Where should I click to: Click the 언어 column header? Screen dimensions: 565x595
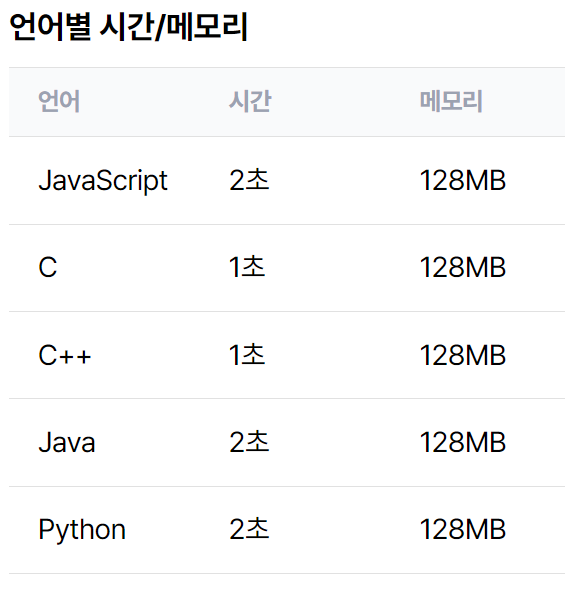coord(59,101)
